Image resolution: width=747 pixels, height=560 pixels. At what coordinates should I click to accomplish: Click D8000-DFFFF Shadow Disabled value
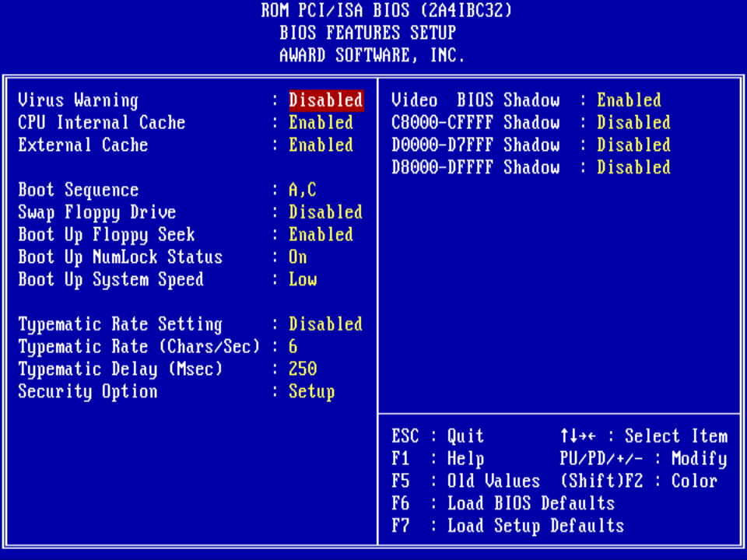pyautogui.click(x=633, y=168)
